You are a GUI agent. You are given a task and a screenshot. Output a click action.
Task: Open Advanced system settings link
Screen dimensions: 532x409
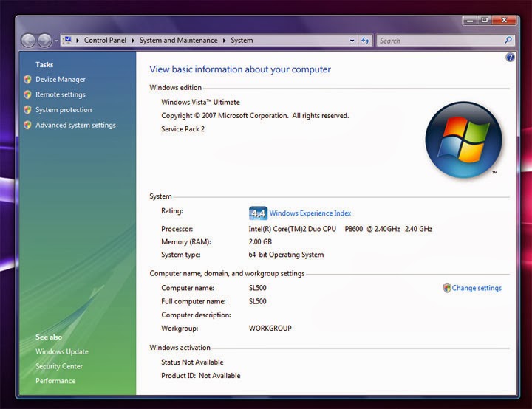click(x=75, y=126)
